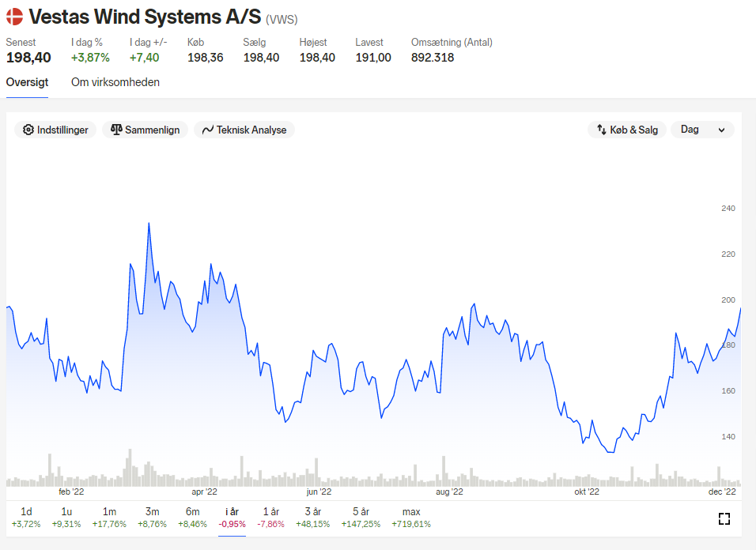Select the 1 år time range
The image size is (756, 550).
(271, 518)
